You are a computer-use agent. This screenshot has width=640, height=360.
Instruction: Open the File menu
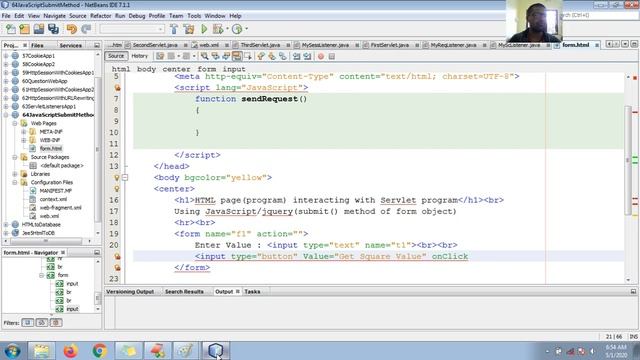[6, 16]
